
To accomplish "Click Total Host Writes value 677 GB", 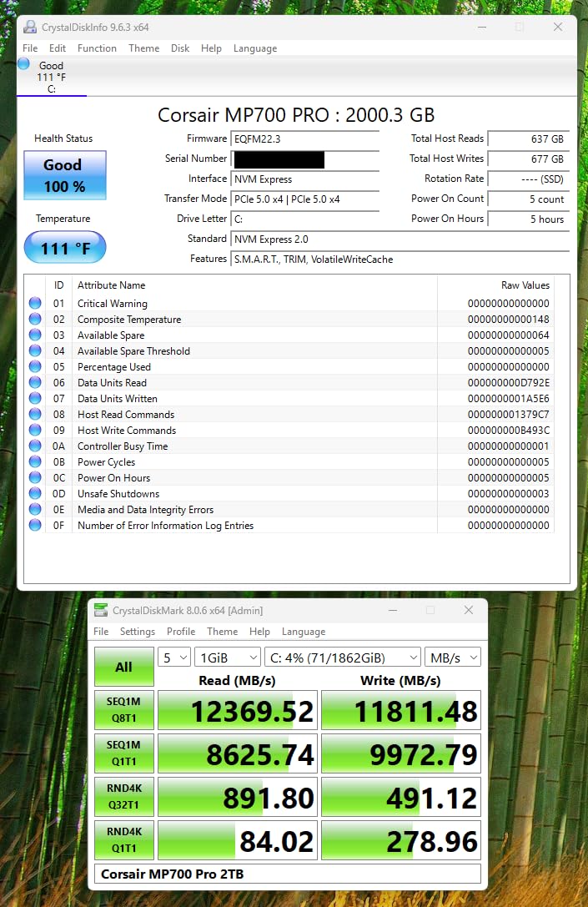I will tap(529, 159).
